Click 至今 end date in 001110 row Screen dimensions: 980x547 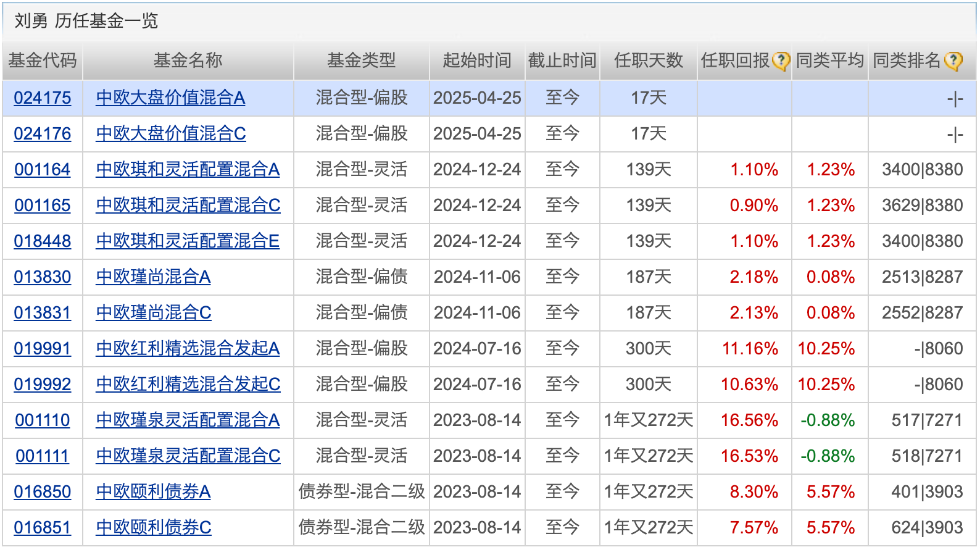[x=562, y=420]
